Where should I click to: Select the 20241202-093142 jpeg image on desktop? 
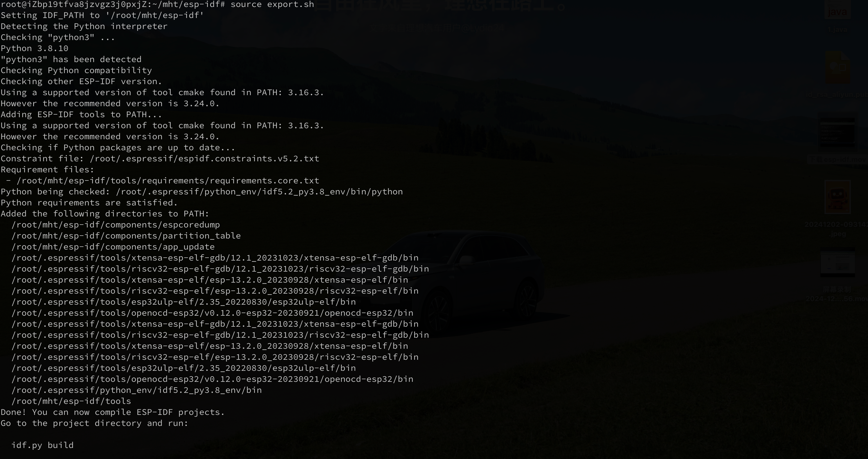click(837, 197)
